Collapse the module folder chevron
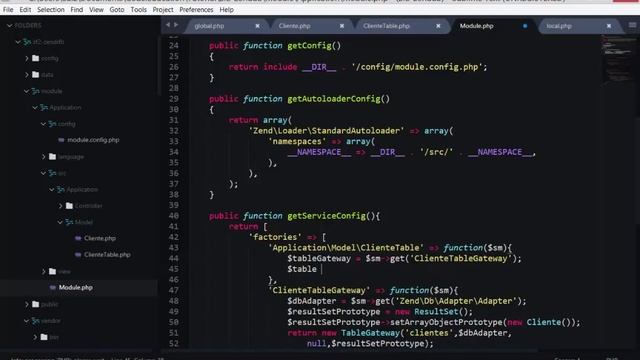 [27, 91]
